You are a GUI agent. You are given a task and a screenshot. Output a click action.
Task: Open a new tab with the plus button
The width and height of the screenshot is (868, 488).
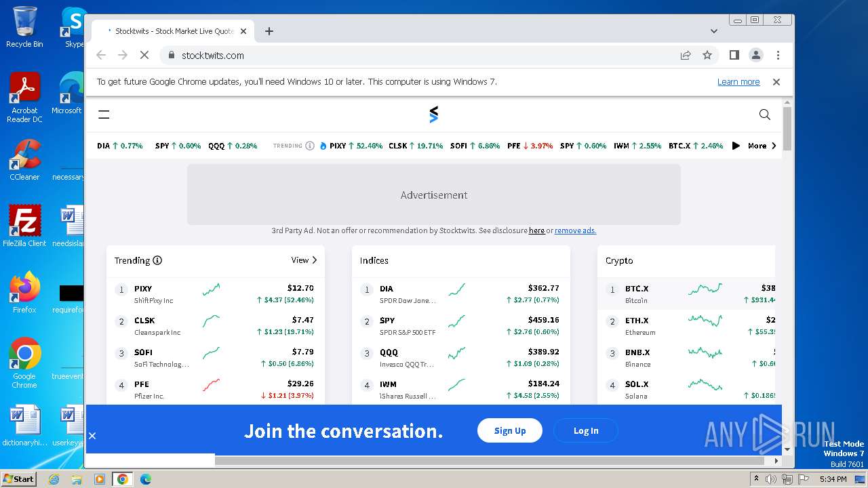[x=269, y=31]
